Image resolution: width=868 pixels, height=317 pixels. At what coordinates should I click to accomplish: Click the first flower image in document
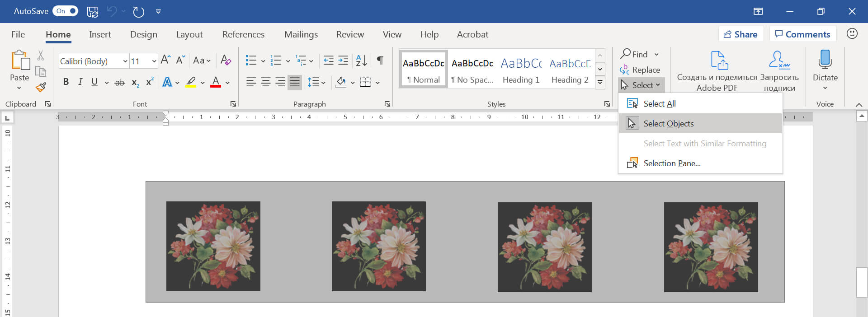point(213,246)
